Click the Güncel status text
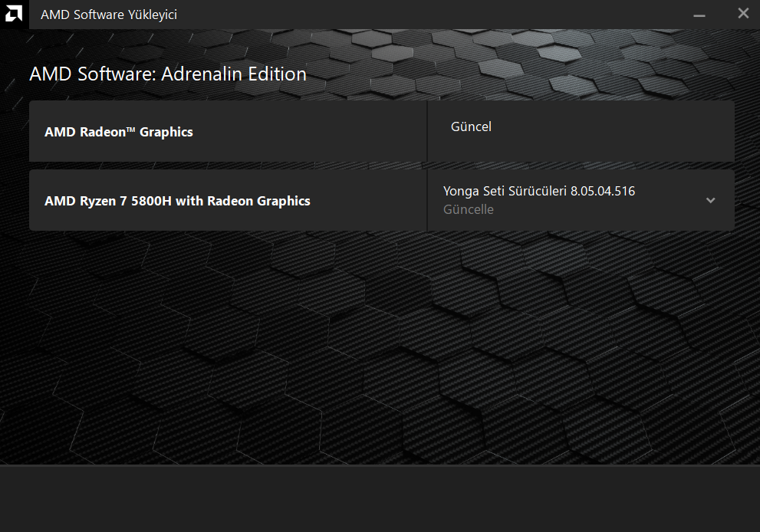This screenshot has width=760, height=532. pyautogui.click(x=471, y=126)
